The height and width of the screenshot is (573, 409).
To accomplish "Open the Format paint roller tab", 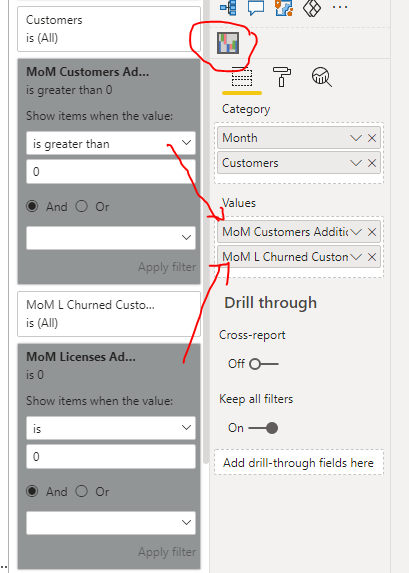I will (x=282, y=77).
